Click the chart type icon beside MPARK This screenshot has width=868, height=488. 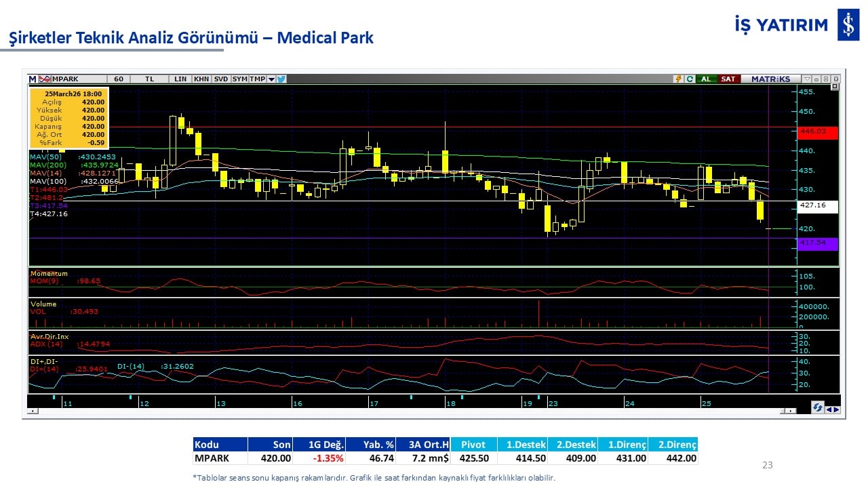tap(45, 79)
